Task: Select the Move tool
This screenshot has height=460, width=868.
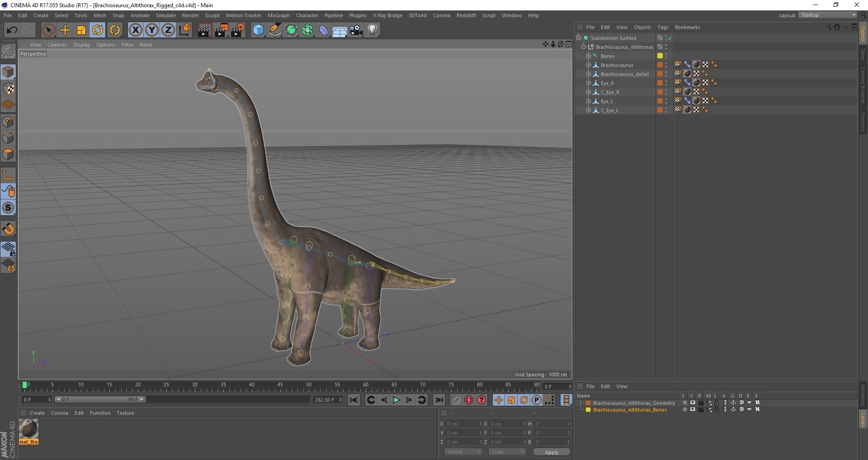Action: 65,30
